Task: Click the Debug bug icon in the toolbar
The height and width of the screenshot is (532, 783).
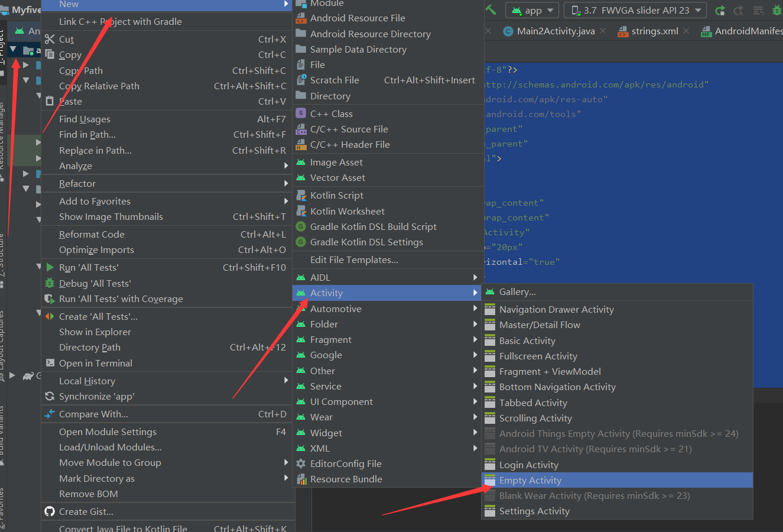Action: click(x=777, y=10)
